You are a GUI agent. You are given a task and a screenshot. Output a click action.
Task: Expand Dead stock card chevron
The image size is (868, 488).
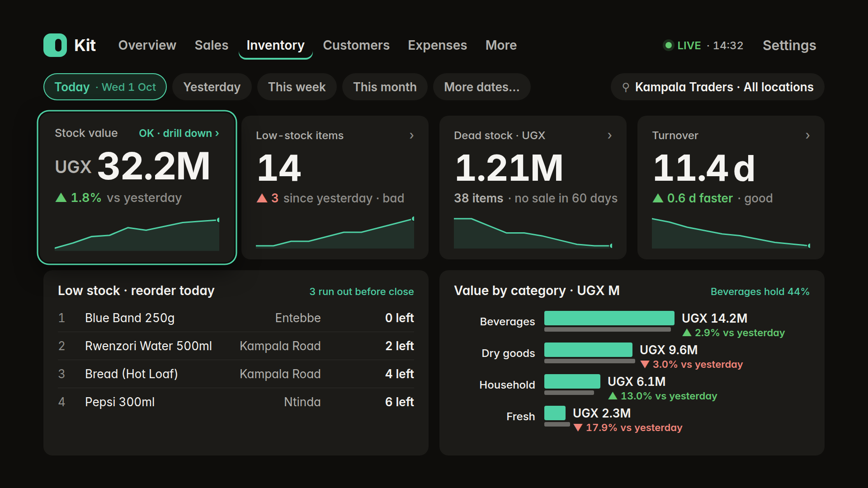[x=609, y=136]
